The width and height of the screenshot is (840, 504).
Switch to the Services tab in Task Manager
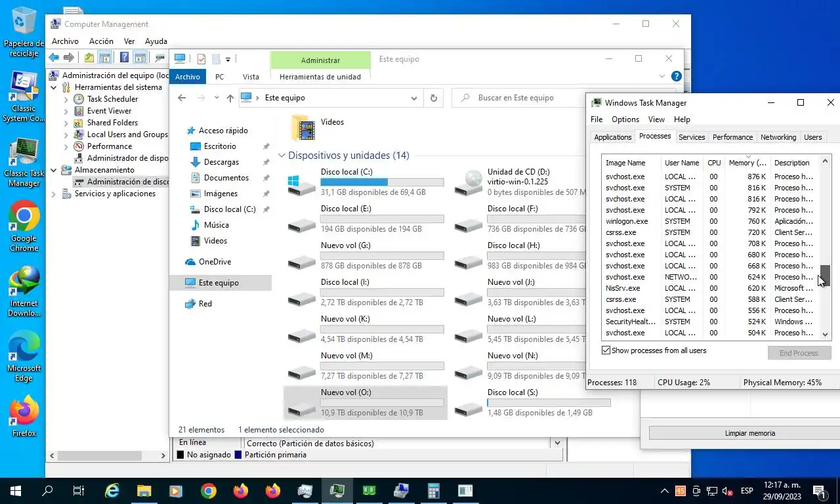pyautogui.click(x=692, y=137)
